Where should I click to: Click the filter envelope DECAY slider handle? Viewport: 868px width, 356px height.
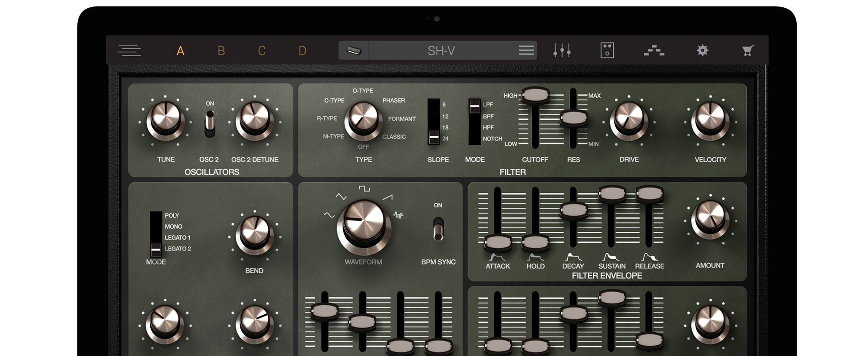point(573,210)
